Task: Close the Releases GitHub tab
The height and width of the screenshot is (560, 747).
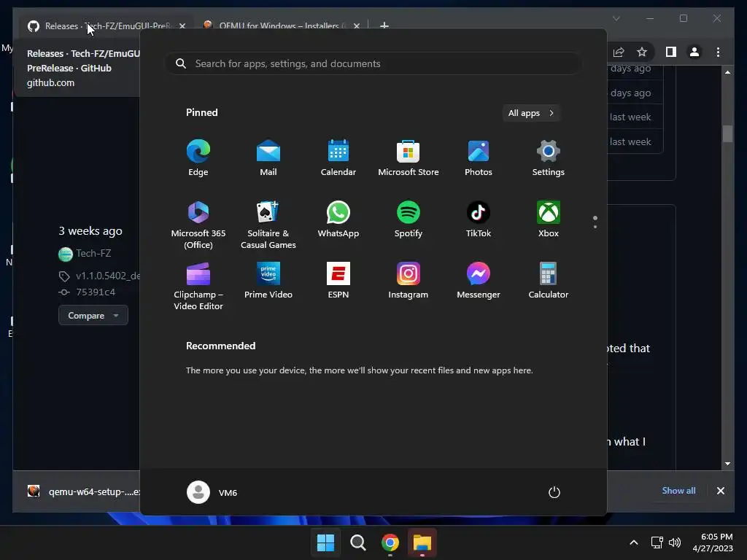Action: (182, 26)
